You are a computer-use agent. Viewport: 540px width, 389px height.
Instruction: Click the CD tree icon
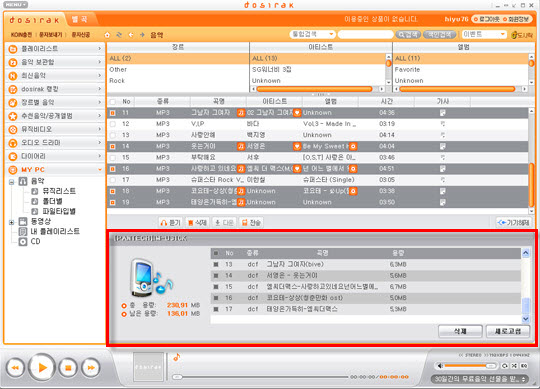[23, 242]
